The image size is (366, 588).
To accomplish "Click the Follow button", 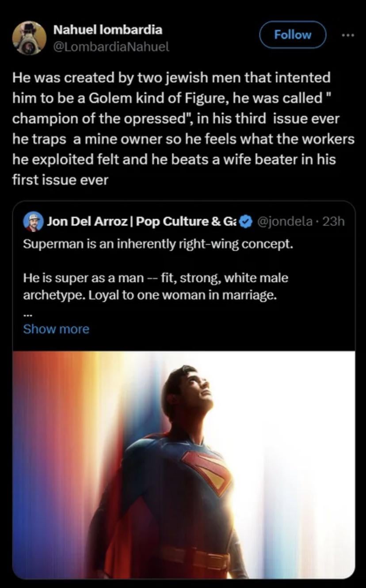I will pos(293,34).
